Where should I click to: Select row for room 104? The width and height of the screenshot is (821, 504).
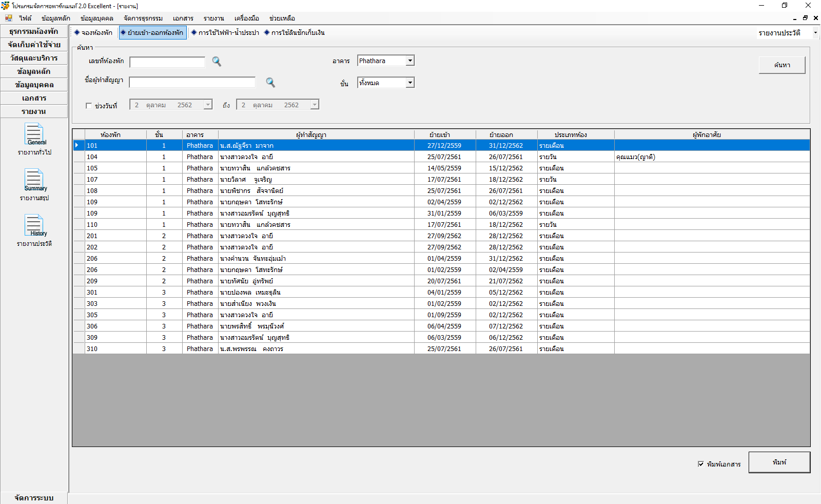point(441,157)
